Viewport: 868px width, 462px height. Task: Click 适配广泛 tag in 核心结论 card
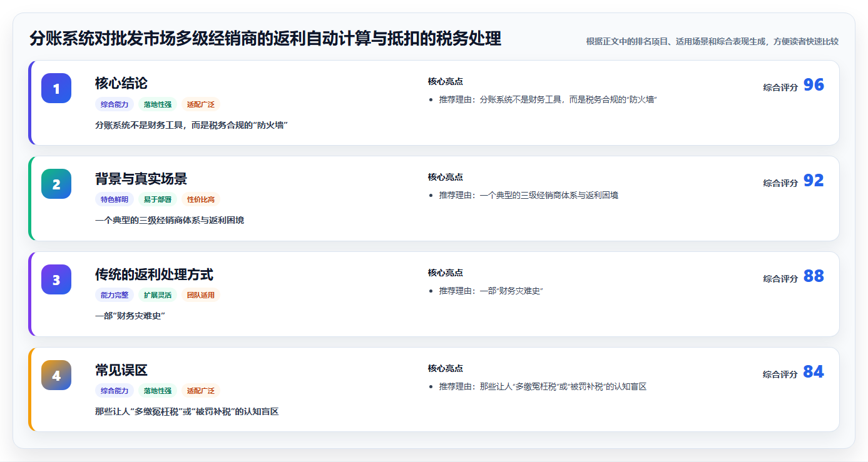(201, 104)
